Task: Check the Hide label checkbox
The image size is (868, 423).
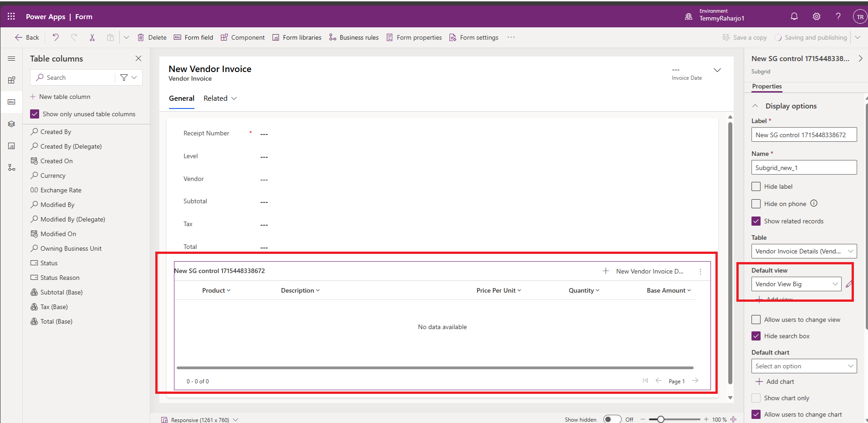Action: [756, 186]
